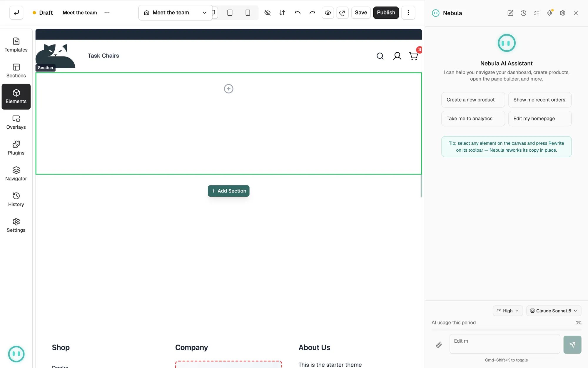588x368 pixels.
Task: Open the History panel in sidebar
Action: 16,200
